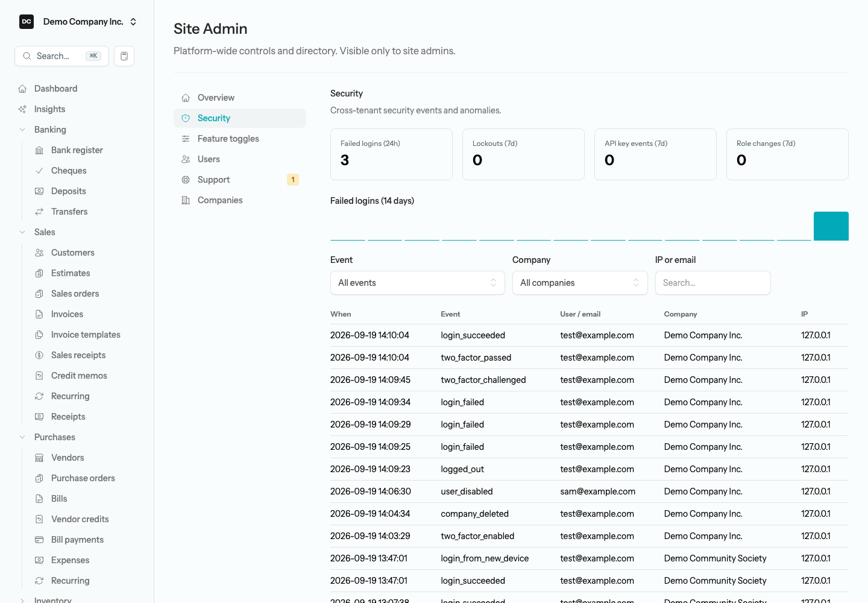Go to Purchase orders page
868x603 pixels.
(x=83, y=478)
